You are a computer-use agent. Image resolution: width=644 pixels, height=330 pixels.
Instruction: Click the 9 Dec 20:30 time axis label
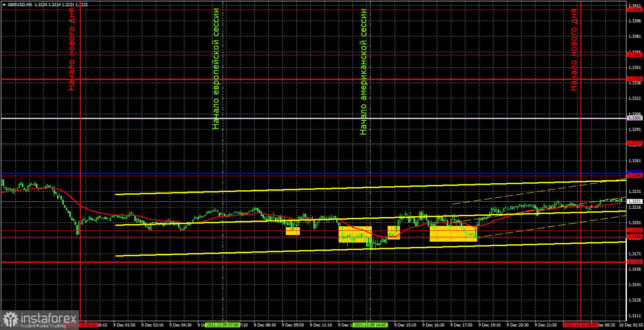[518, 325]
